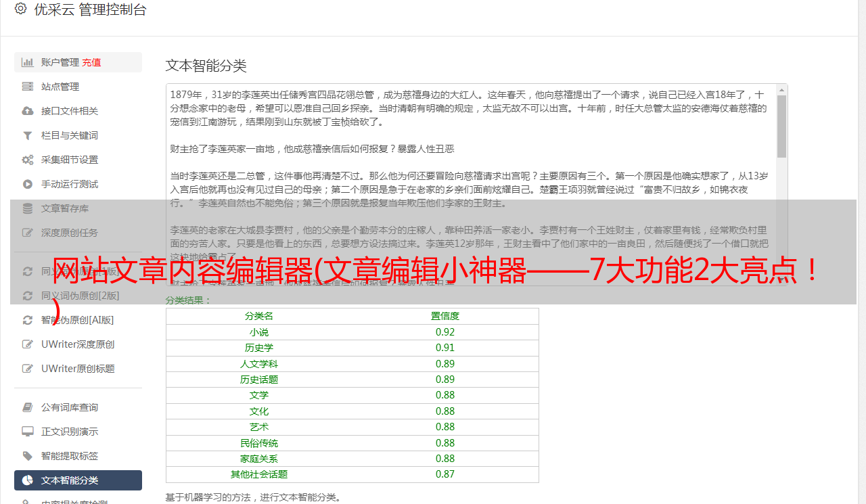Viewport: 866px width, 504px height.
Task: Click confidence value 0.87
Action: coord(445,474)
